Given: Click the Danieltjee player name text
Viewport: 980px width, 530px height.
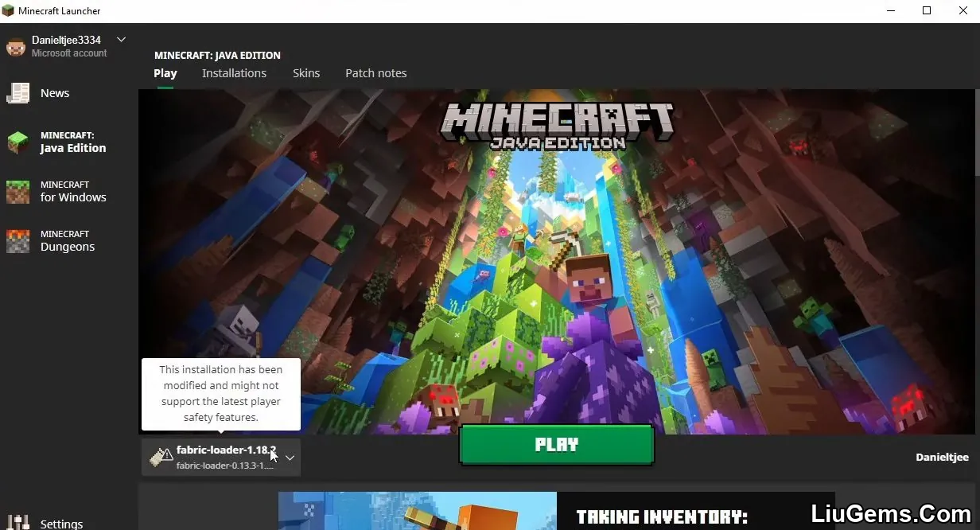Looking at the screenshot, I should click(x=943, y=457).
